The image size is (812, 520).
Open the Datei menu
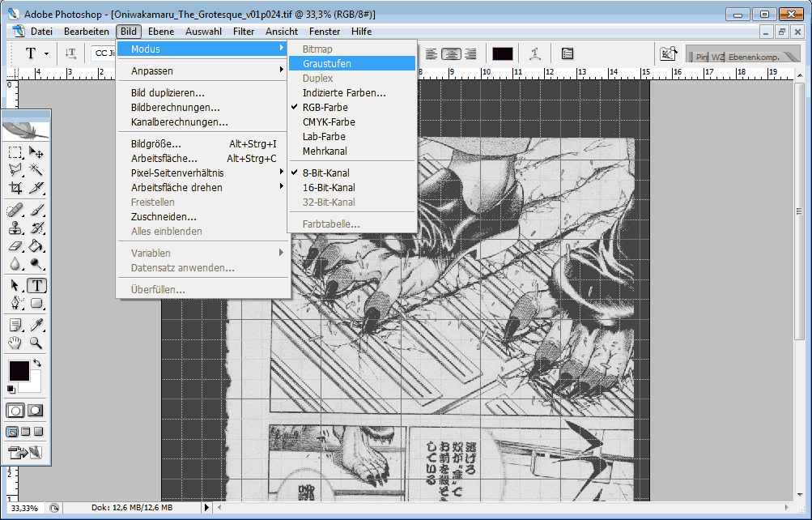pyautogui.click(x=41, y=32)
